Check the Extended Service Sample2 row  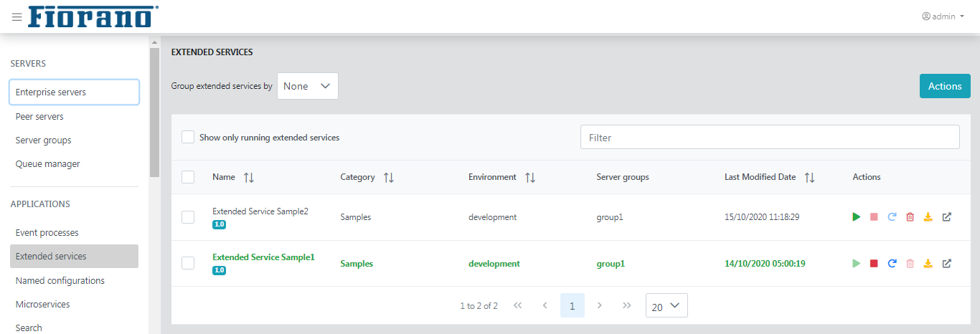(188, 217)
